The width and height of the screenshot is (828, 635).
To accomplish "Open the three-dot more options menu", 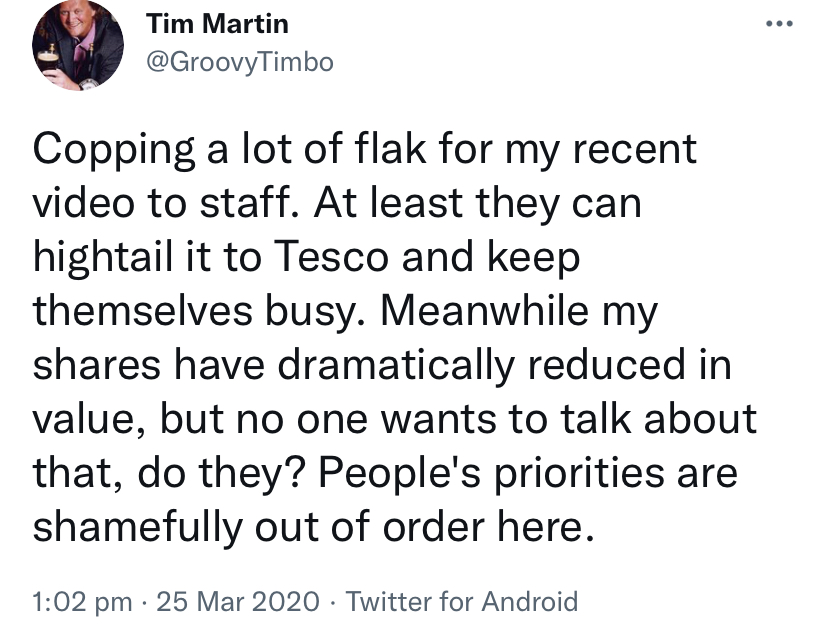I will click(x=779, y=23).
